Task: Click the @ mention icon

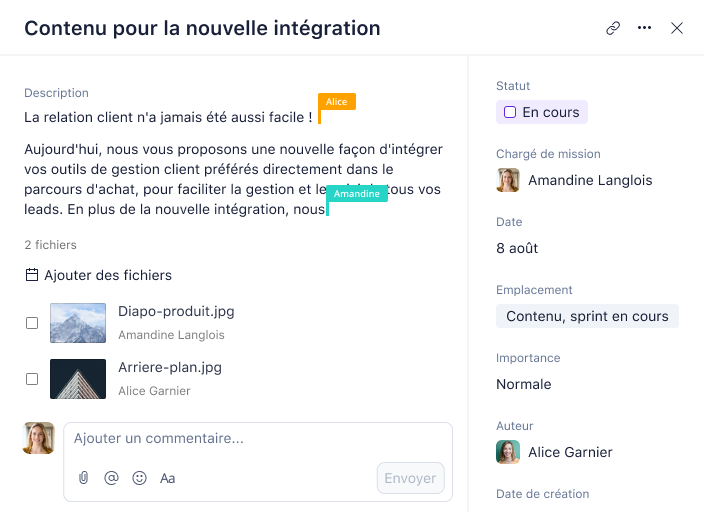Action: [x=111, y=478]
